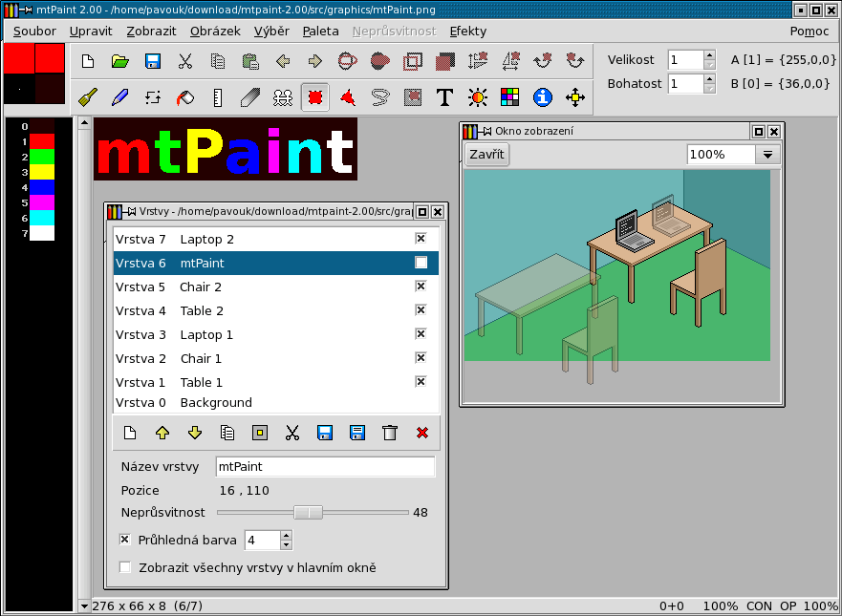
Task: Undo with the left arrow icon
Action: click(x=283, y=61)
